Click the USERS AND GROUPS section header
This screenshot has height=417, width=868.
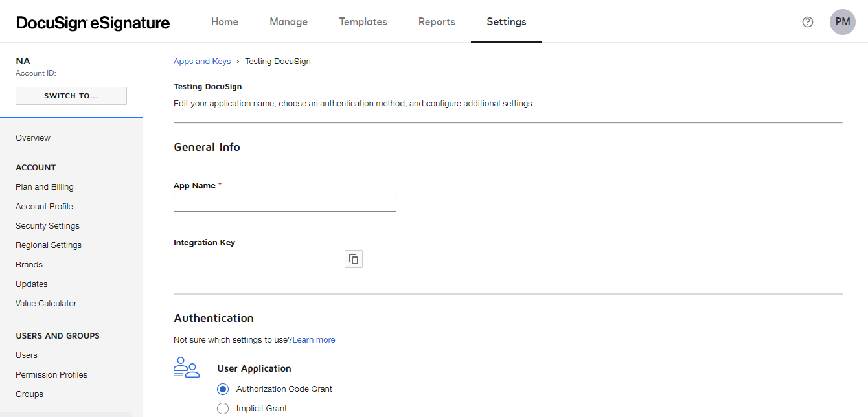[x=58, y=336]
